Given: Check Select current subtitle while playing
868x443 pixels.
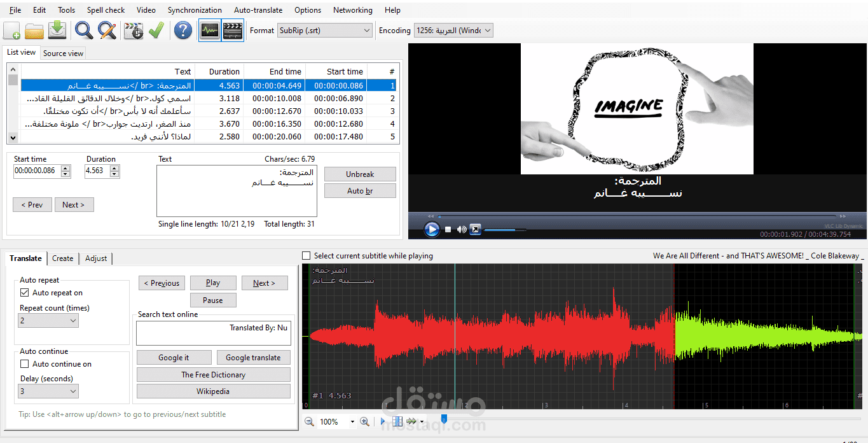Looking at the screenshot, I should (x=307, y=256).
